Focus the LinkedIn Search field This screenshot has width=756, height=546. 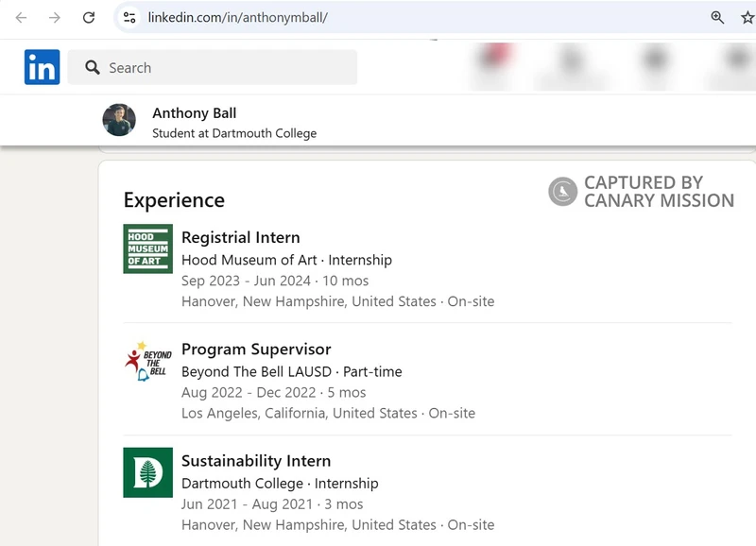[212, 67]
